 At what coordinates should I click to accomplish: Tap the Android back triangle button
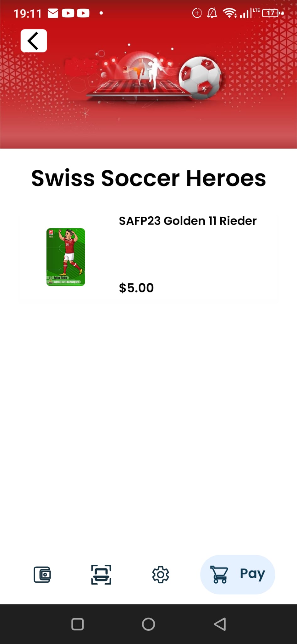pos(220,624)
